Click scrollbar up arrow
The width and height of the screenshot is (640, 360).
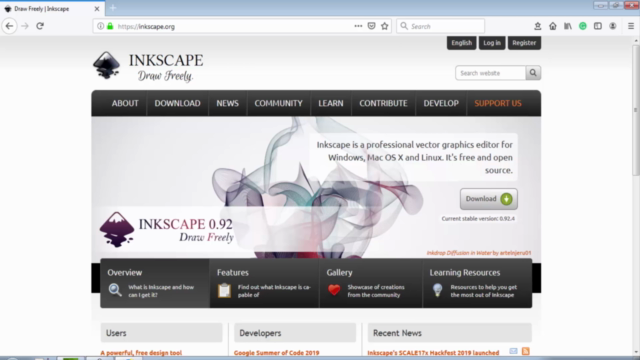[x=636, y=40]
